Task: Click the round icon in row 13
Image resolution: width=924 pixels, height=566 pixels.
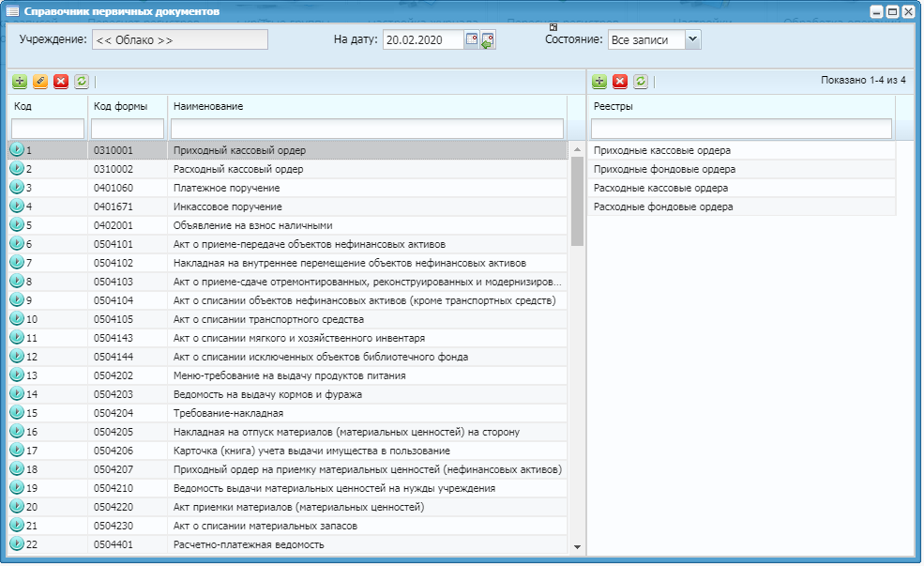Action: pyautogui.click(x=17, y=375)
